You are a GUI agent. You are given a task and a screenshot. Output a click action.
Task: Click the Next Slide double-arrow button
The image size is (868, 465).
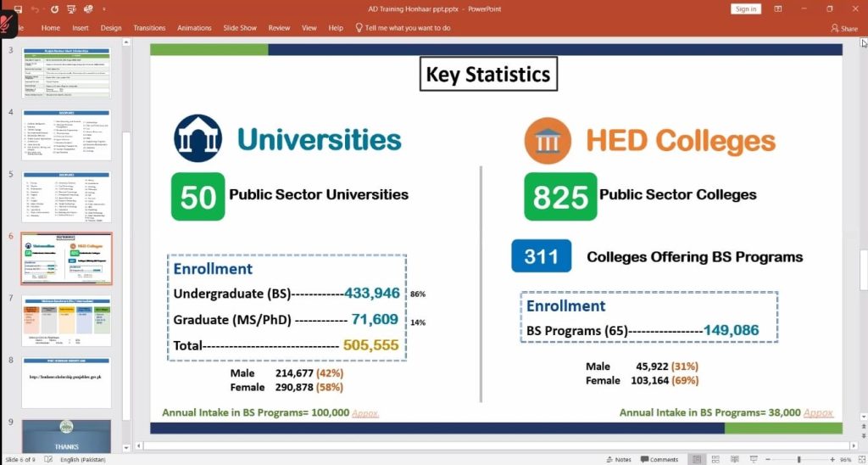coord(863,437)
